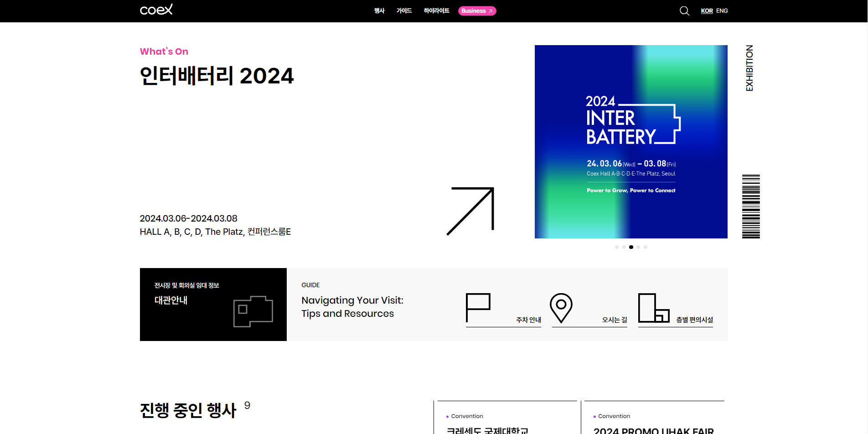Open the 대관안내 rental info card
Image resolution: width=868 pixels, height=434 pixels.
(213, 305)
